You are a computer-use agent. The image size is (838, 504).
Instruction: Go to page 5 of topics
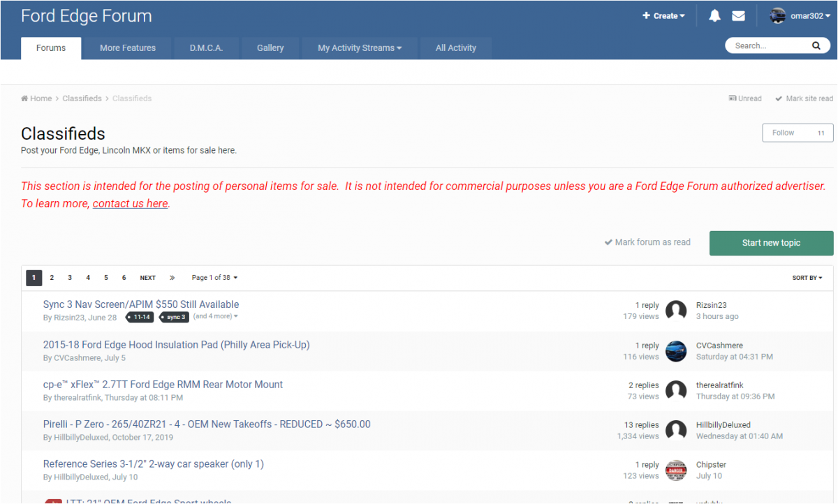click(106, 278)
